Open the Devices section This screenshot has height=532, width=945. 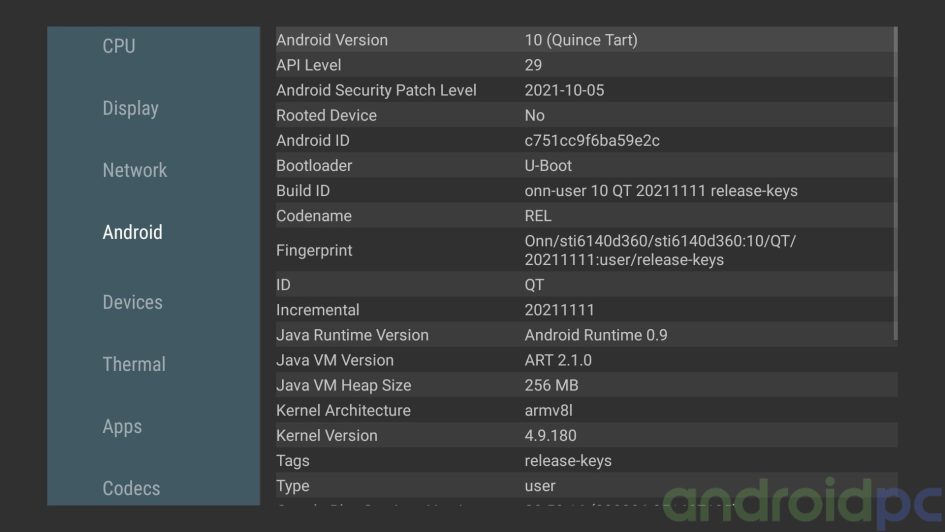pyautogui.click(x=132, y=302)
